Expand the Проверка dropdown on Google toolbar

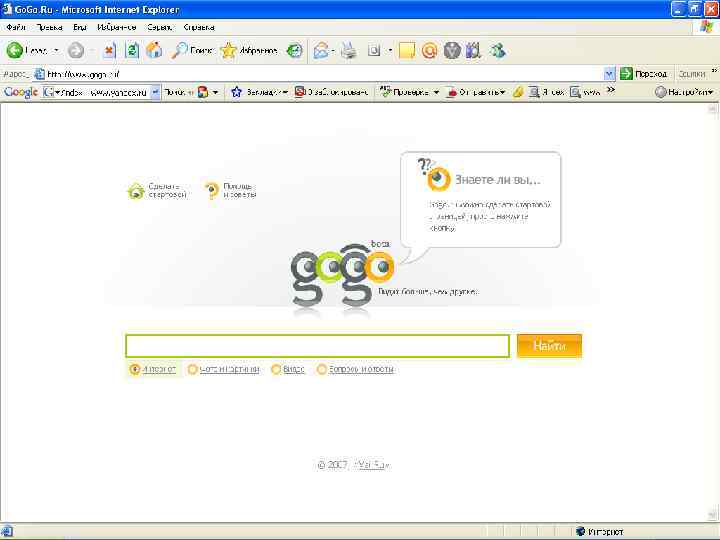coord(436,92)
